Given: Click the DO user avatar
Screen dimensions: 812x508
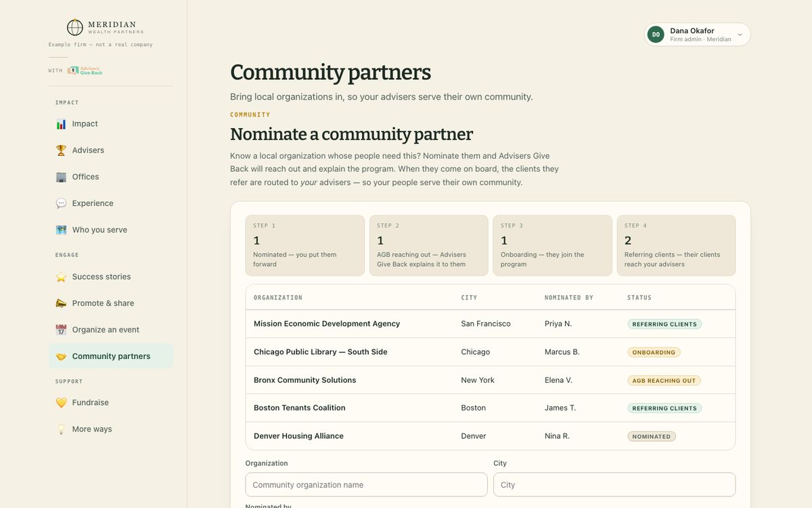Looking at the screenshot, I should click(x=656, y=35).
